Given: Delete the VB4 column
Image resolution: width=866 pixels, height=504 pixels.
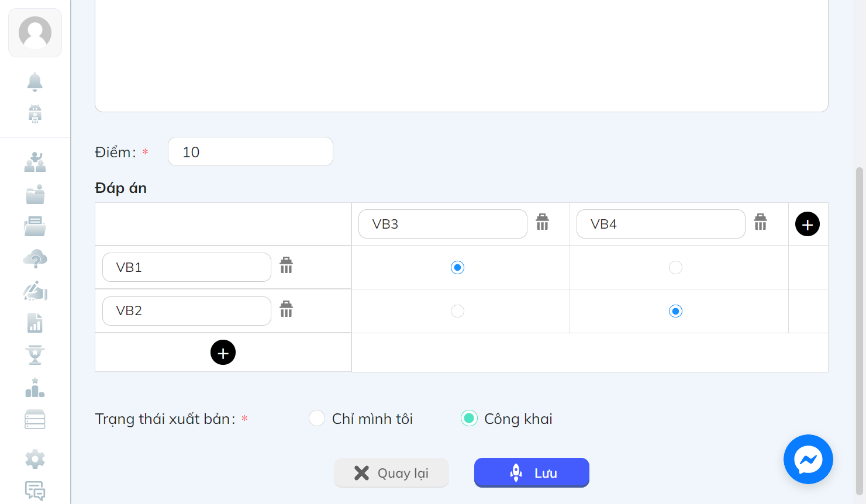Looking at the screenshot, I should pos(760,222).
